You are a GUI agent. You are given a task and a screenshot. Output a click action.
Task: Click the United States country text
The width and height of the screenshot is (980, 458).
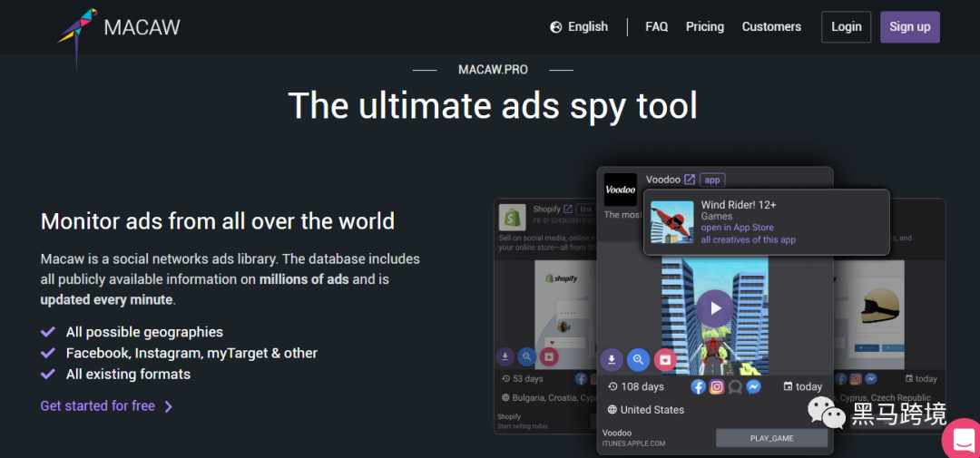pyautogui.click(x=652, y=410)
